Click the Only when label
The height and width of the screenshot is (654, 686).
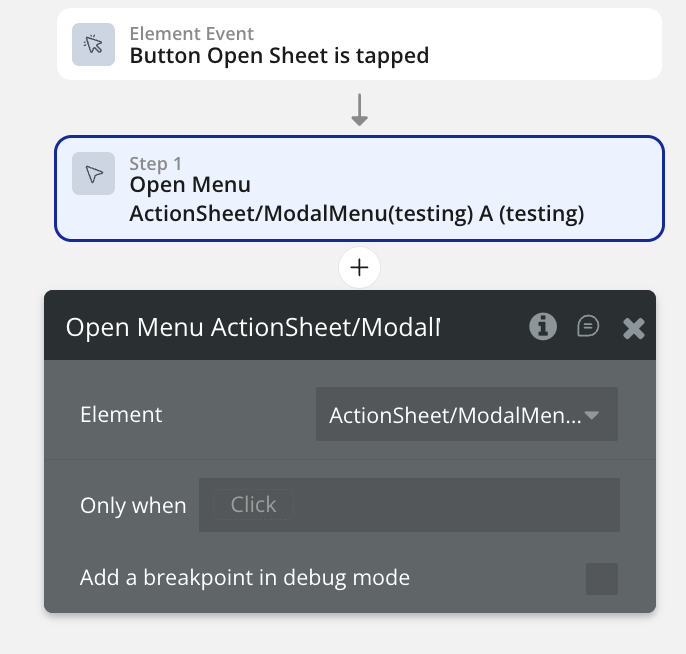tap(133, 506)
